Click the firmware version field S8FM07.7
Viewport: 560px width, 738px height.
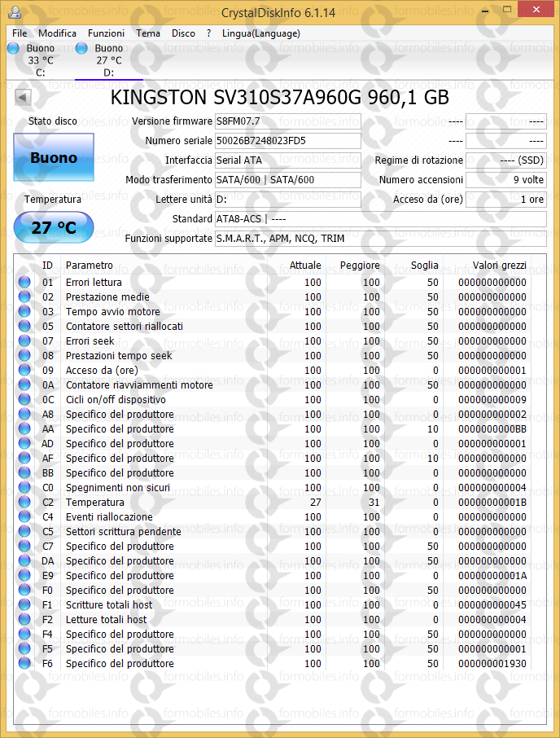tap(287, 121)
